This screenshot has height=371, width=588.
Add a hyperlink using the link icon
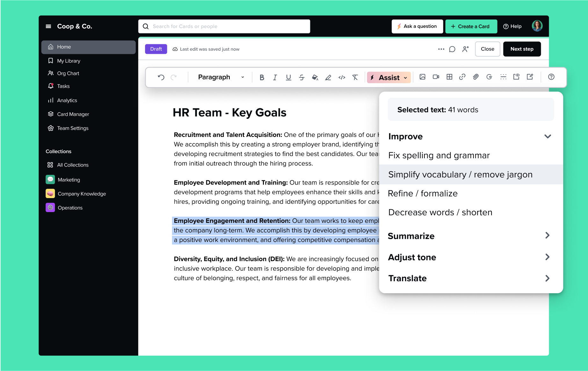point(462,77)
